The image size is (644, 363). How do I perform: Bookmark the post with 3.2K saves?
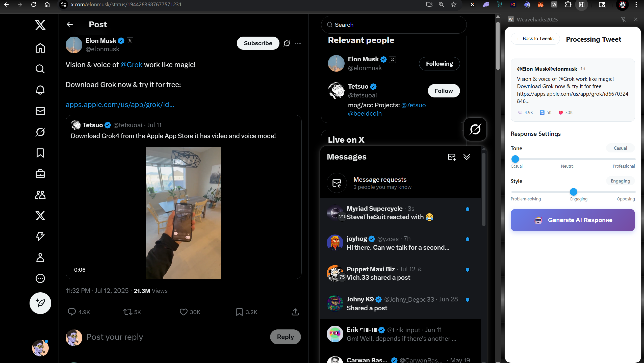[x=239, y=312]
